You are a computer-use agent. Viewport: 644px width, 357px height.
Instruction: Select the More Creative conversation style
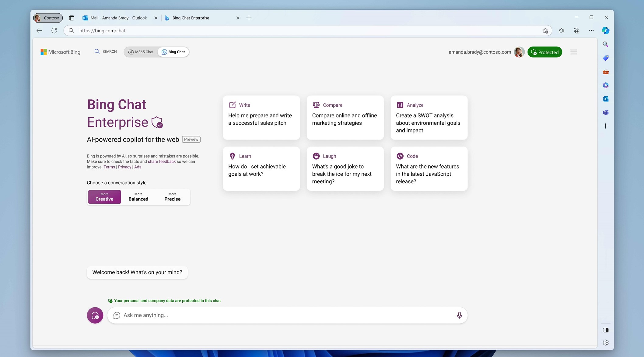pos(104,197)
